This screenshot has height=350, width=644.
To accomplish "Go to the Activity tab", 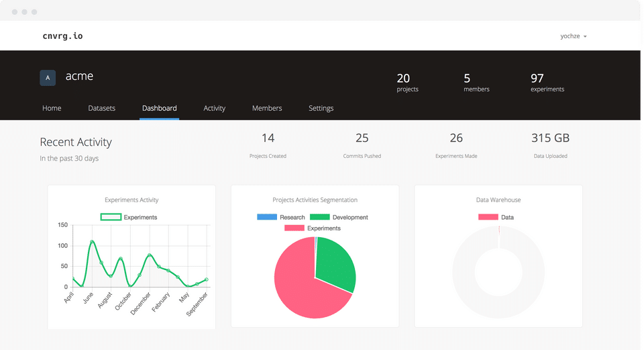I will click(x=215, y=108).
